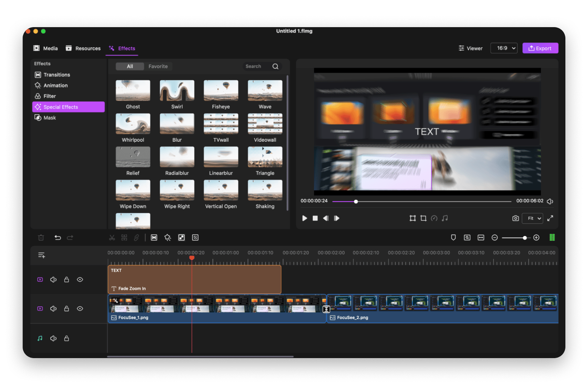
Task: Select the Transitions category
Action: coord(57,75)
